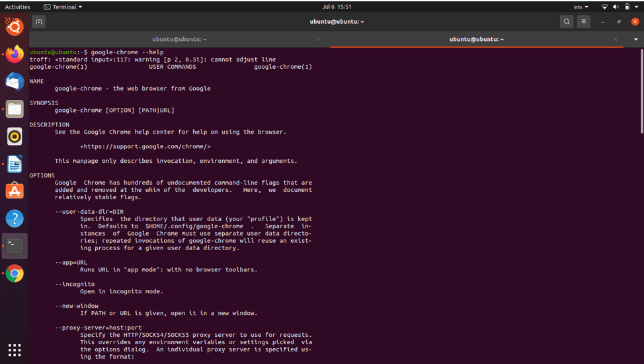The height and width of the screenshot is (364, 644).
Task: Open the Terminal app menu in top bar
Action: pyautogui.click(x=63, y=7)
